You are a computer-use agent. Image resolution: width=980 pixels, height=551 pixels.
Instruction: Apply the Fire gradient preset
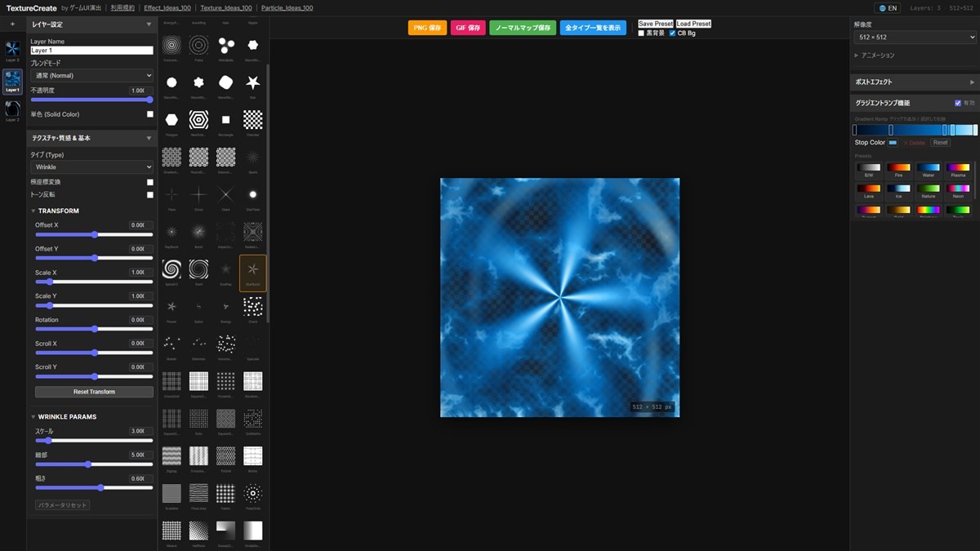[x=898, y=168]
